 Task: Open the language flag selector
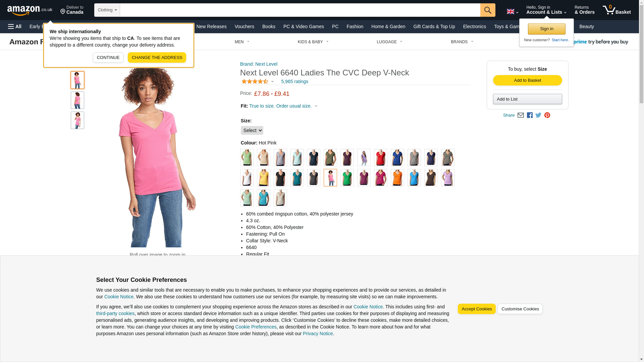[x=512, y=12]
